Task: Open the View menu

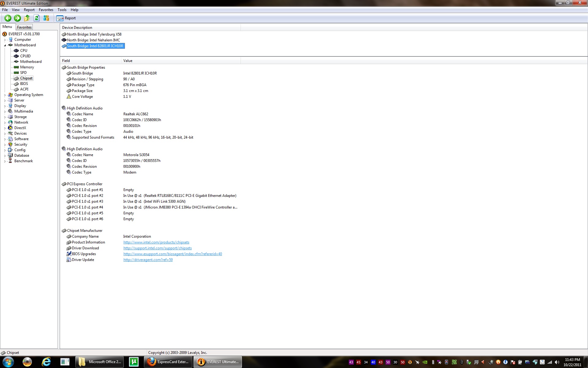Action: click(x=16, y=10)
